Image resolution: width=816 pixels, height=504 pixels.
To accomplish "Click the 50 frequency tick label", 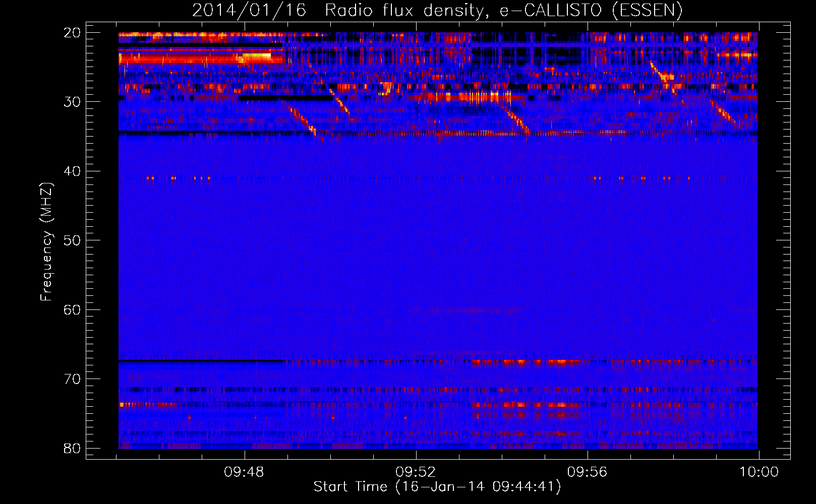I will point(72,240).
